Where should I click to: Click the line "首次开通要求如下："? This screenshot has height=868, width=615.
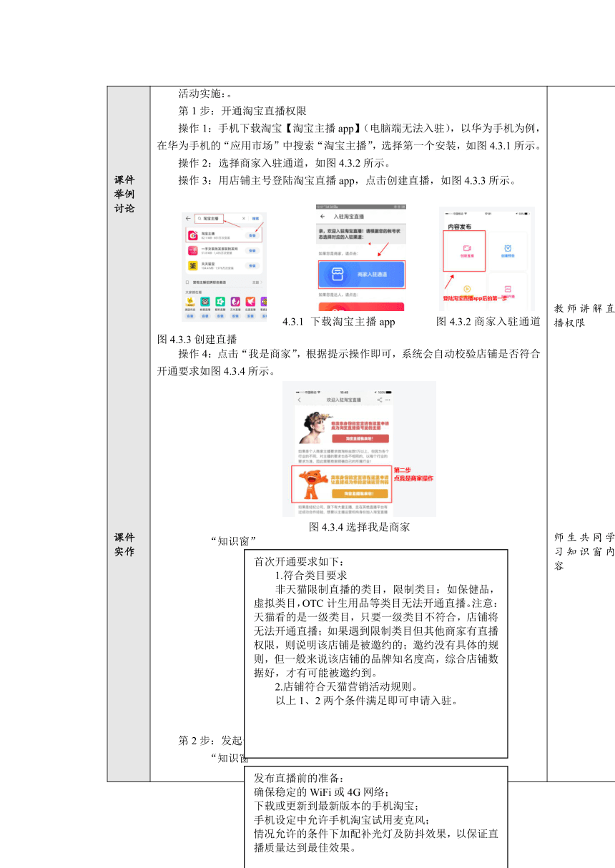click(299, 562)
